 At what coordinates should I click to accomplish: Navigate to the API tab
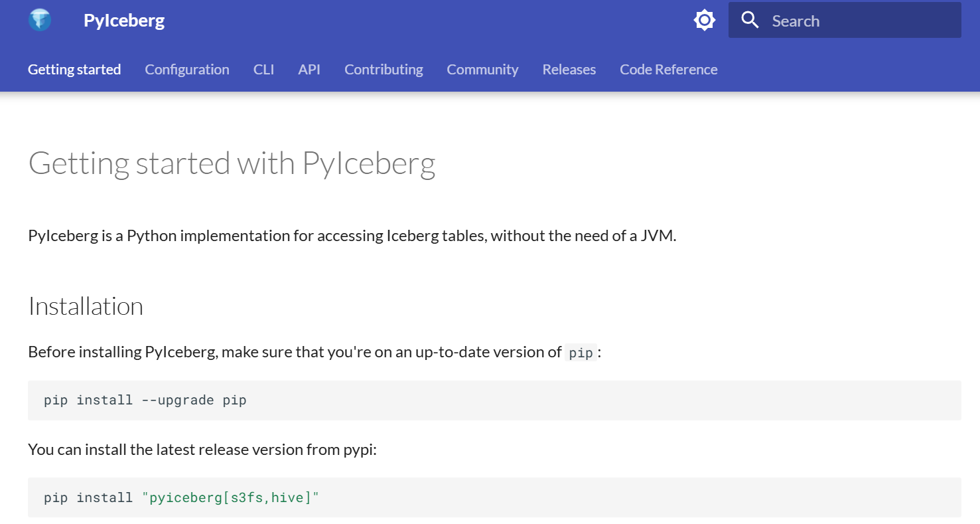(309, 69)
